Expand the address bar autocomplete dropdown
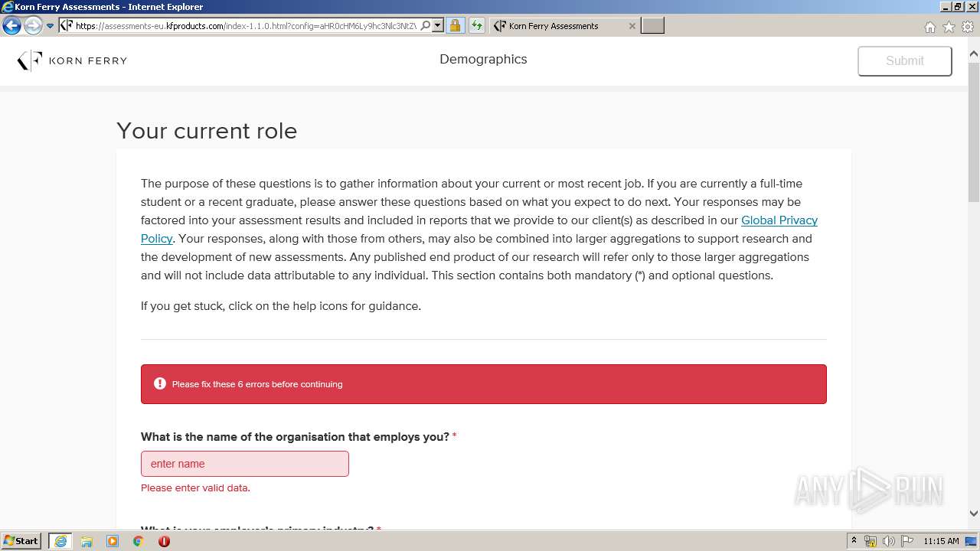 click(x=438, y=25)
